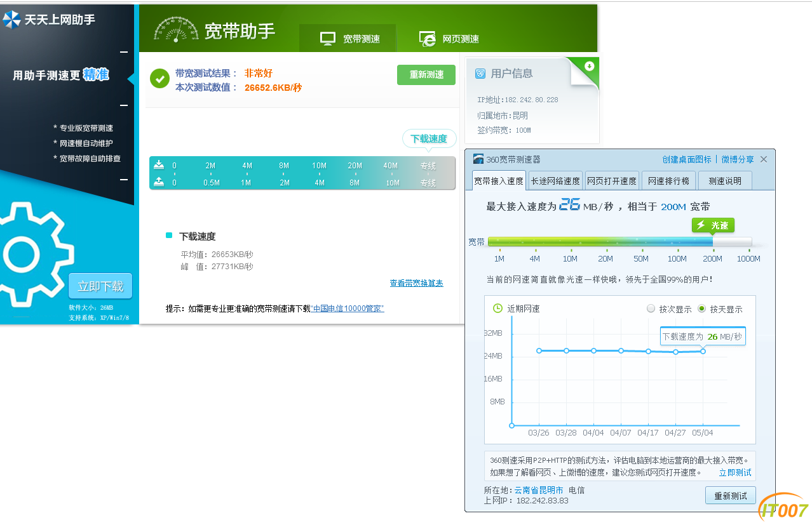Close the 360宽带测速器 window
This screenshot has height=525, width=812.
(764, 159)
